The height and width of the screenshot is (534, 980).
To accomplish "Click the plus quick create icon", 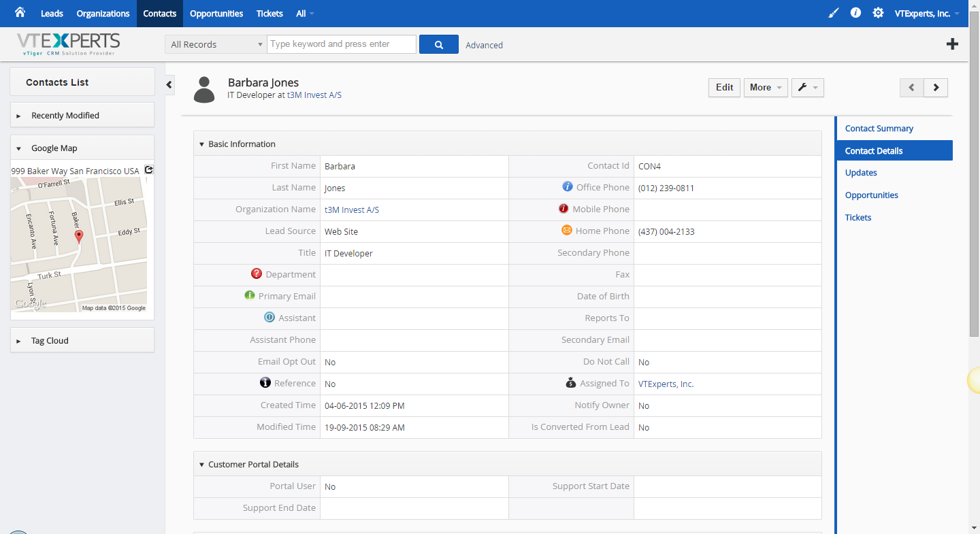I will 953,44.
